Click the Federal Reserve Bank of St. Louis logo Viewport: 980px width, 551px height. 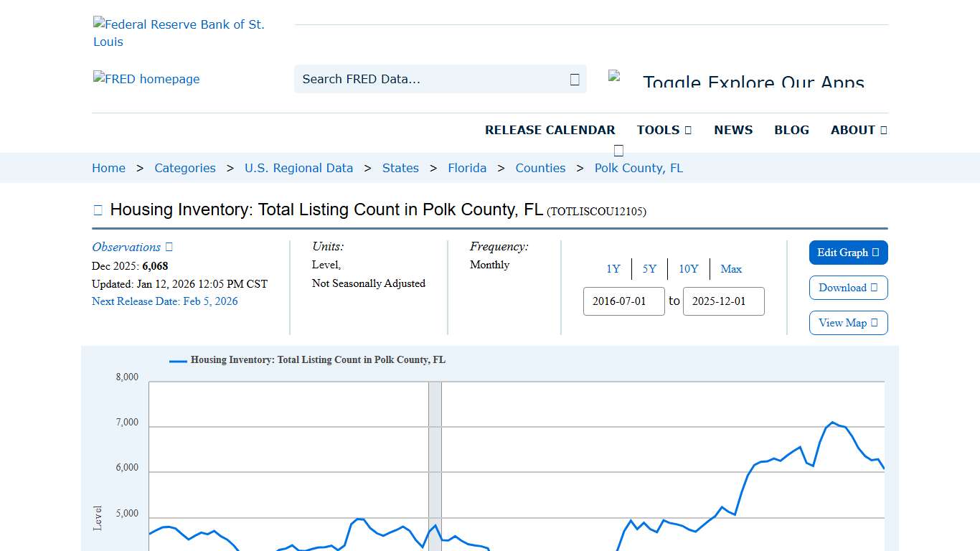click(179, 32)
